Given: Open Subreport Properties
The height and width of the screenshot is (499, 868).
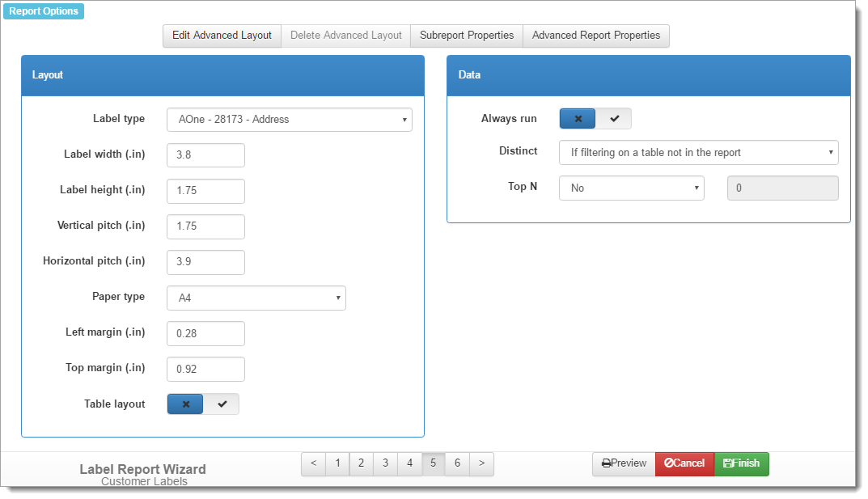Looking at the screenshot, I should click(x=467, y=36).
